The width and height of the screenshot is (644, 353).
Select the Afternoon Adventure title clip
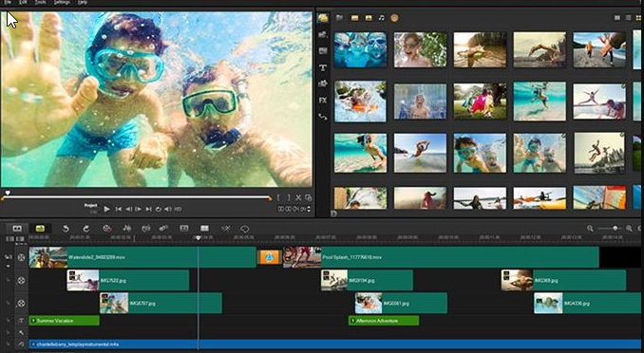[x=384, y=321]
